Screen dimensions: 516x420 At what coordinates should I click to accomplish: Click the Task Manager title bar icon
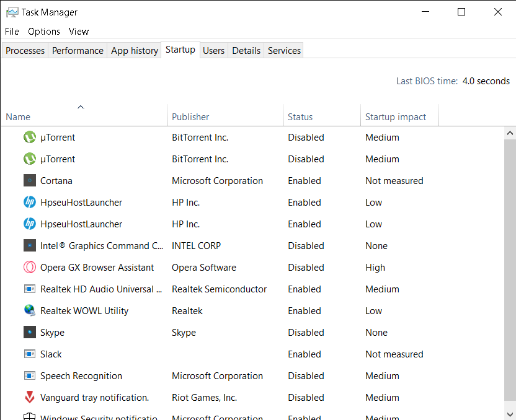[x=12, y=12]
